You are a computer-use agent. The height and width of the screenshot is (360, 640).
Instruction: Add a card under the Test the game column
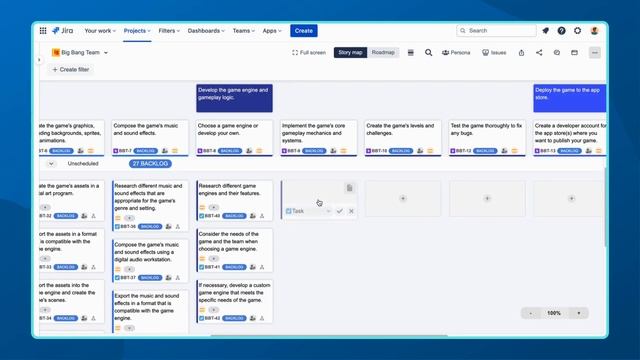[x=487, y=198]
